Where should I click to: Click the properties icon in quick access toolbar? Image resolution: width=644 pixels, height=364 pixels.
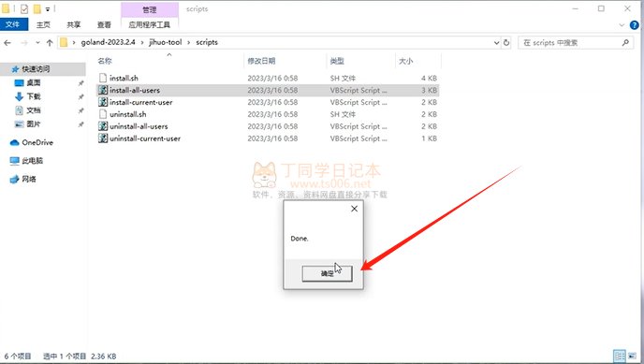pos(24,8)
